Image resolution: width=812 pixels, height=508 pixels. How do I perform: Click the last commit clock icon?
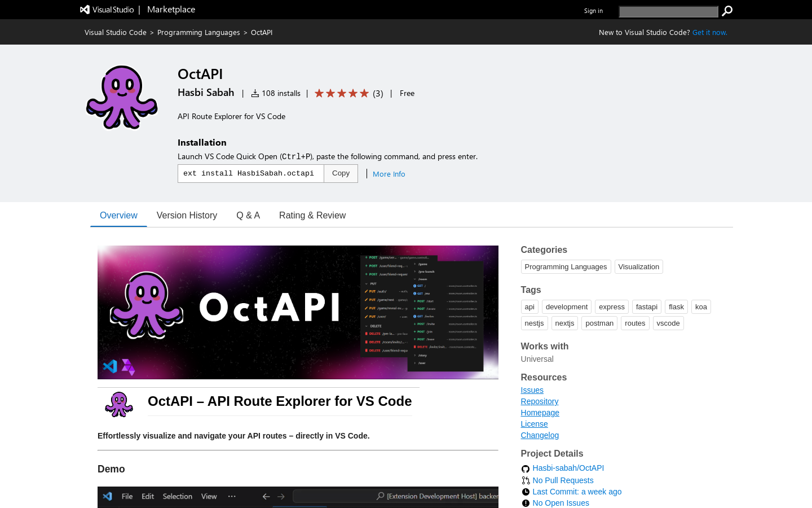pyautogui.click(x=526, y=492)
